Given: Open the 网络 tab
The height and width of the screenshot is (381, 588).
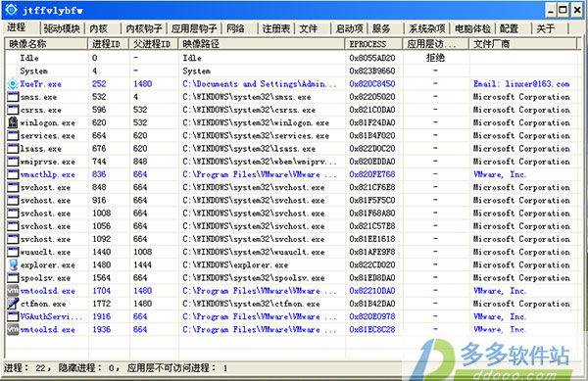Looking at the screenshot, I should pyautogui.click(x=235, y=28).
